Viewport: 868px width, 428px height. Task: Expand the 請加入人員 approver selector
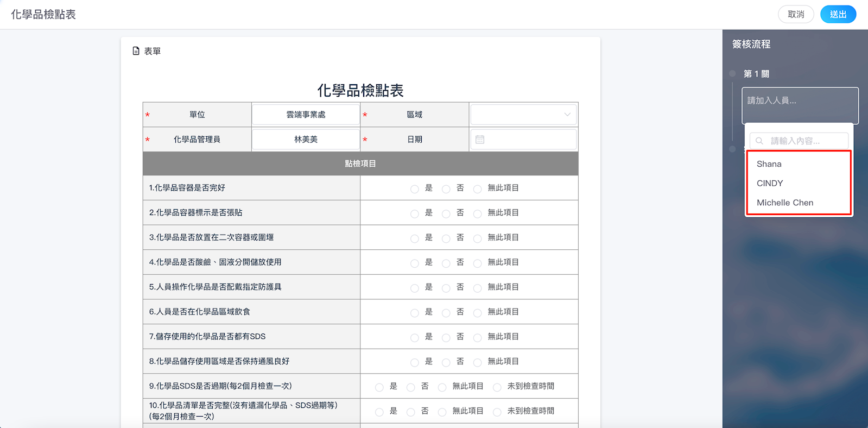pyautogui.click(x=800, y=105)
